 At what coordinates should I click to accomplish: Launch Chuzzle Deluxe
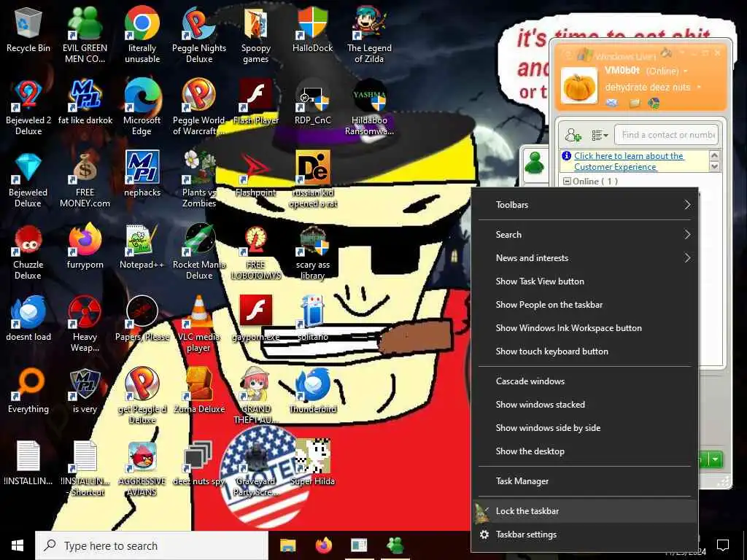[28, 252]
